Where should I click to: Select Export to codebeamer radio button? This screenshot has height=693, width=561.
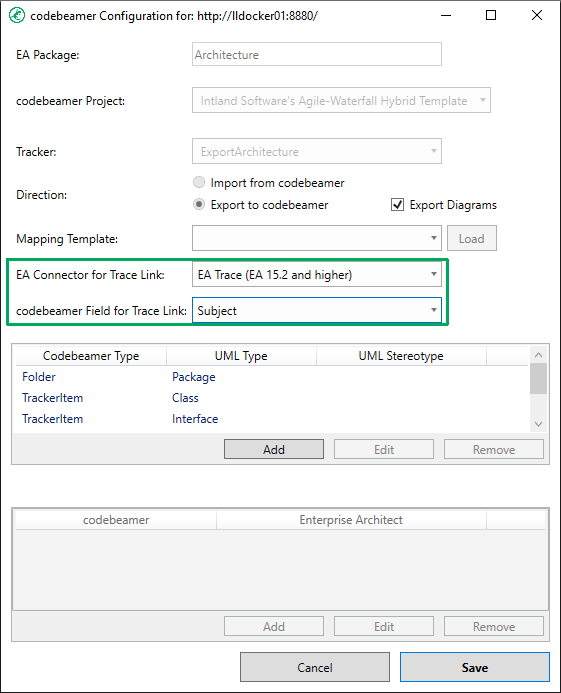199,204
